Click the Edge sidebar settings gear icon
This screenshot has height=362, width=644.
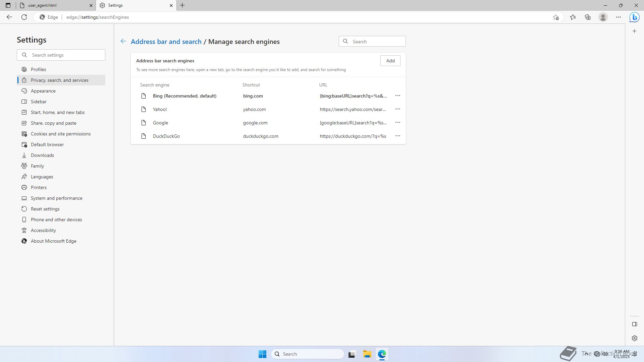pos(634,338)
